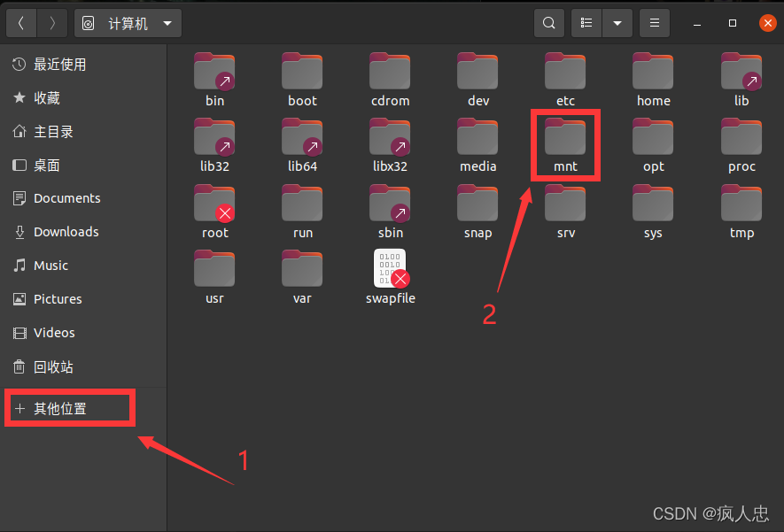Image resolution: width=784 pixels, height=532 pixels.
Task: Open Videos in the sidebar
Action: (83, 333)
